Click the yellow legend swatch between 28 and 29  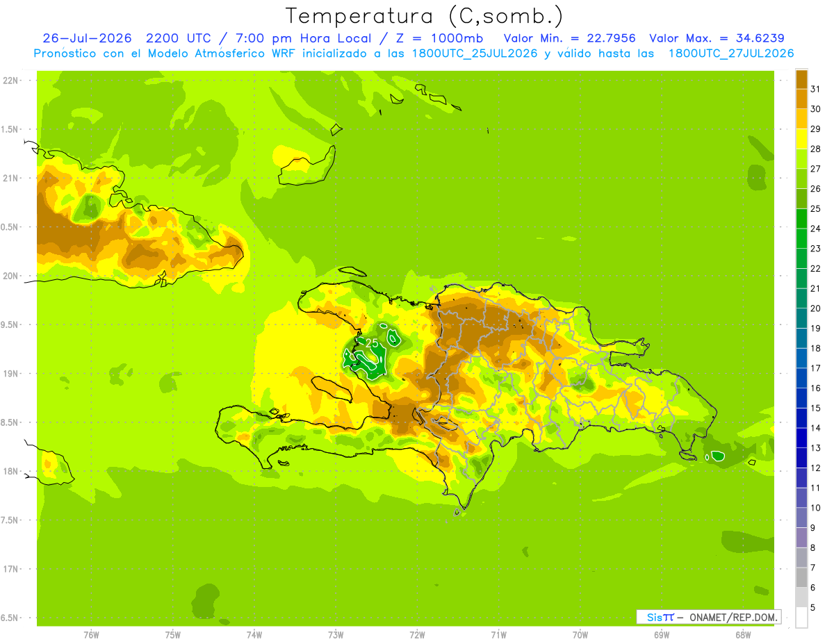801,139
